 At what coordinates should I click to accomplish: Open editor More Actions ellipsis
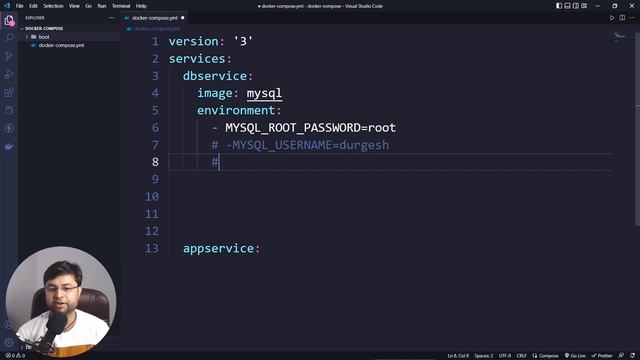632,18
